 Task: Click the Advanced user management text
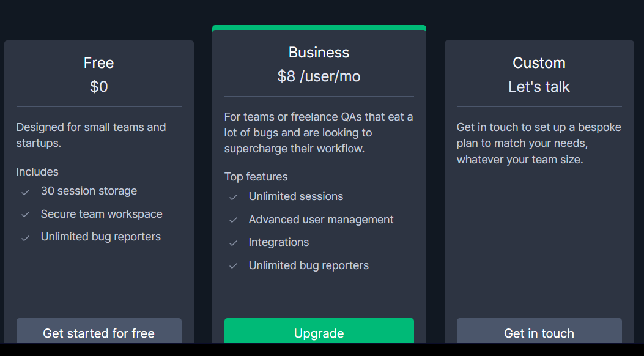pyautogui.click(x=320, y=220)
